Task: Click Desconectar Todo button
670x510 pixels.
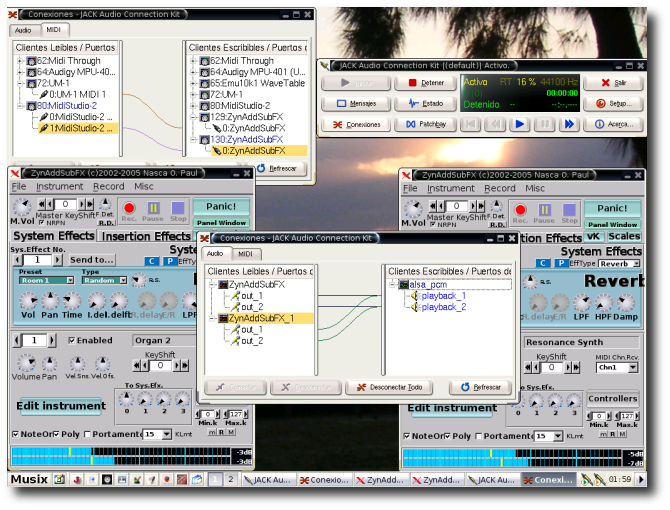Action: [x=388, y=387]
